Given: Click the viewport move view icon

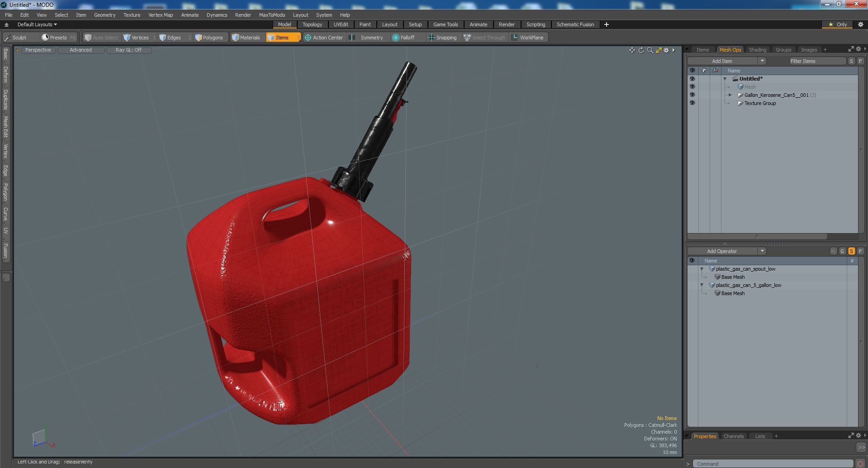Looking at the screenshot, I should (632, 50).
